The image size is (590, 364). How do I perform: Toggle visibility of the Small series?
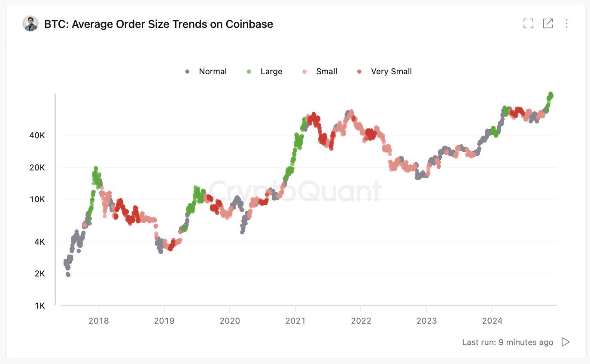[325, 71]
